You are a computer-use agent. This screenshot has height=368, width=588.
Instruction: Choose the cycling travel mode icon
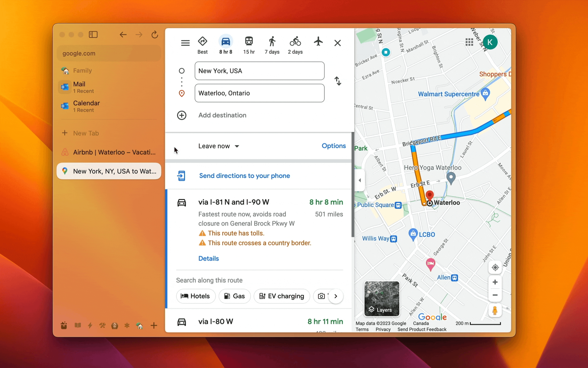(295, 41)
